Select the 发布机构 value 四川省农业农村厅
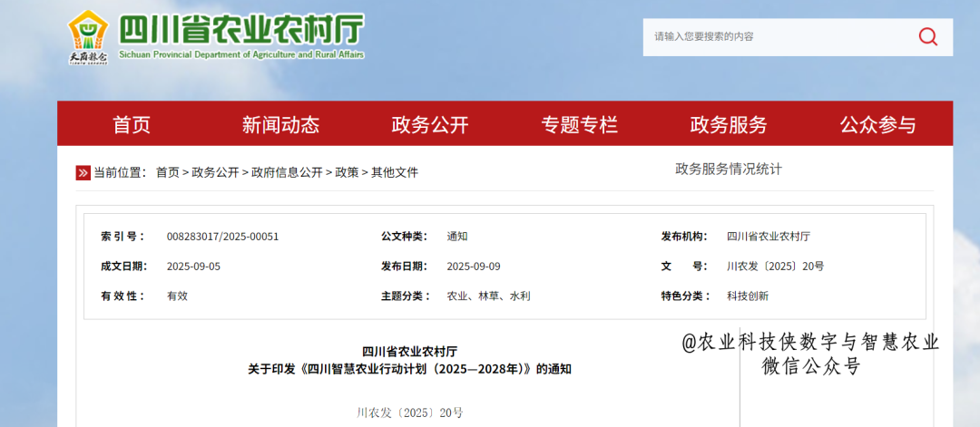Image resolution: width=980 pixels, height=427 pixels. [769, 237]
